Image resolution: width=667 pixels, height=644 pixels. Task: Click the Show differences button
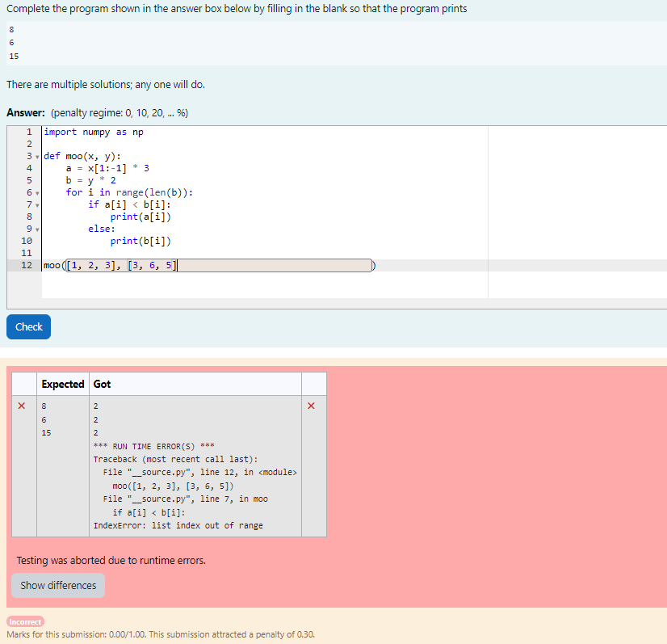coord(57,585)
